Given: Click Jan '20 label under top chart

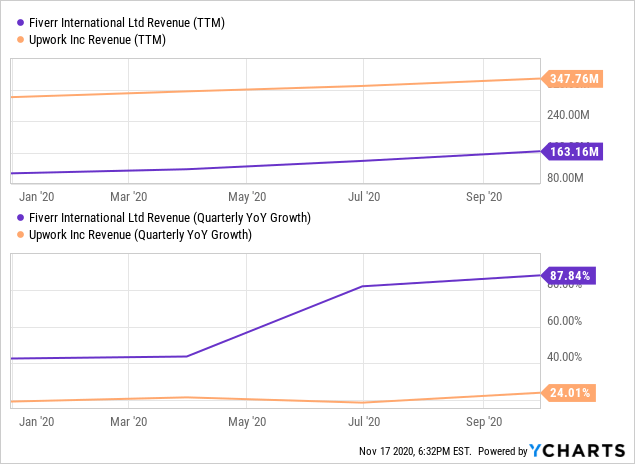Looking at the screenshot, I should click(36, 197).
